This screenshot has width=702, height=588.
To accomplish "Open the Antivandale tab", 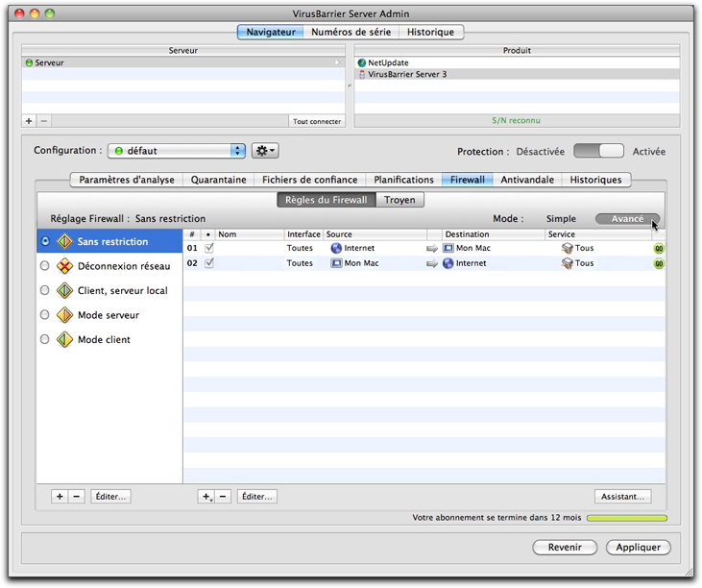I will [527, 180].
